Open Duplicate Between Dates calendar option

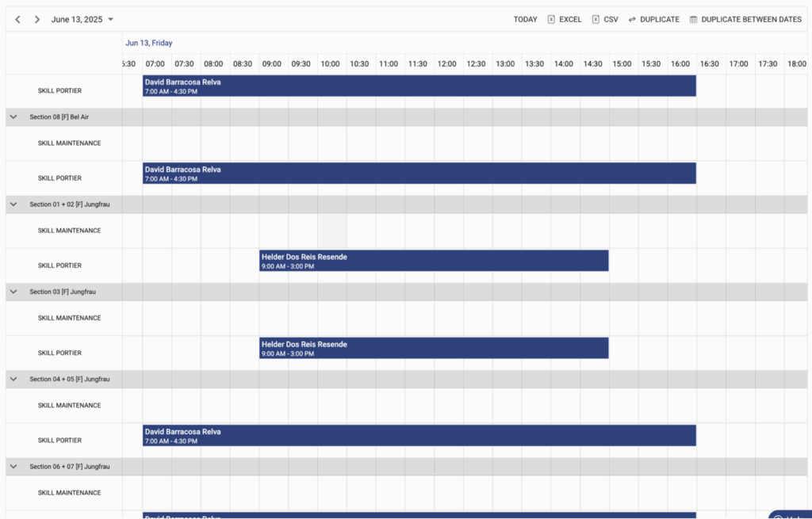(745, 20)
